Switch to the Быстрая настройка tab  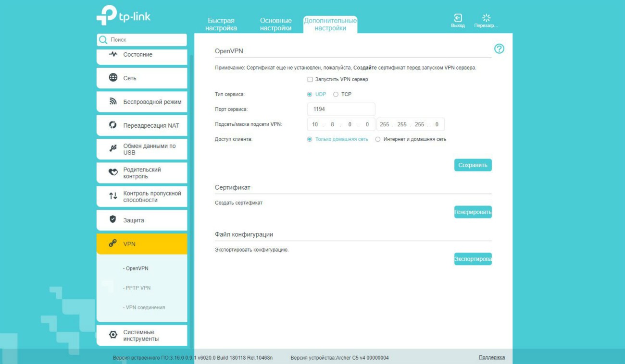(221, 24)
